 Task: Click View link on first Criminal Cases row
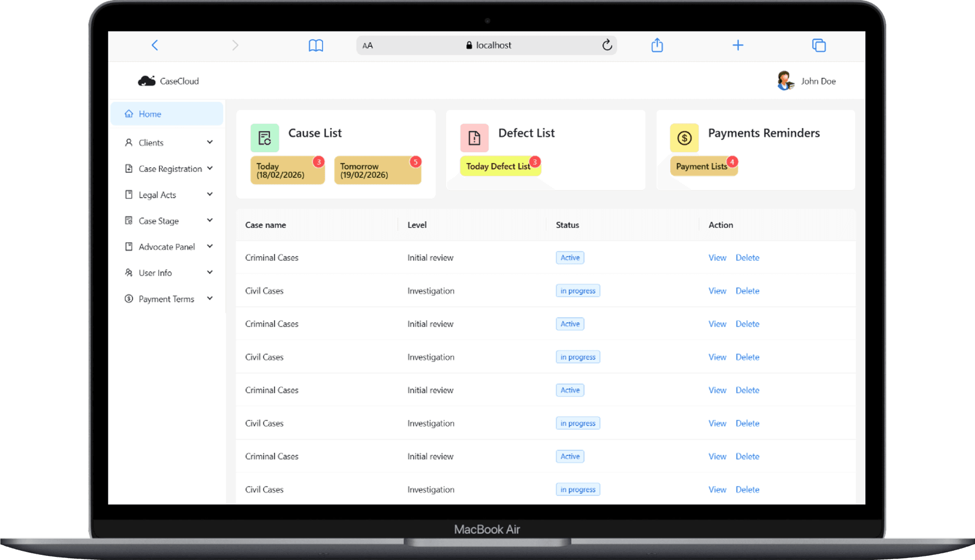717,257
